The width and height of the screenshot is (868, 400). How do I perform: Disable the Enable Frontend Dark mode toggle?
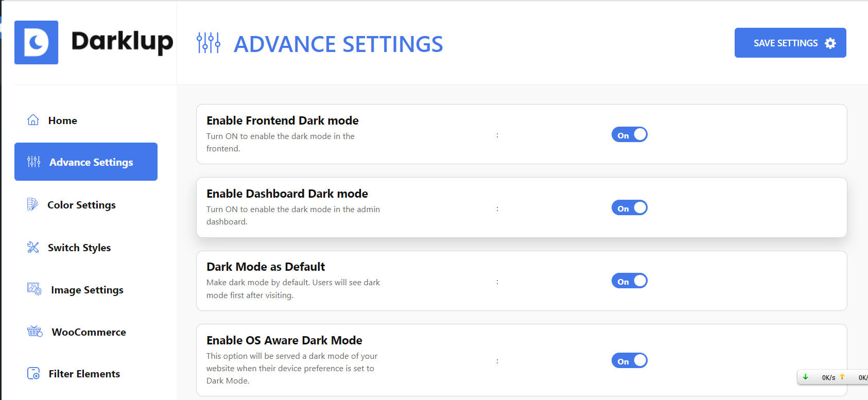point(629,135)
